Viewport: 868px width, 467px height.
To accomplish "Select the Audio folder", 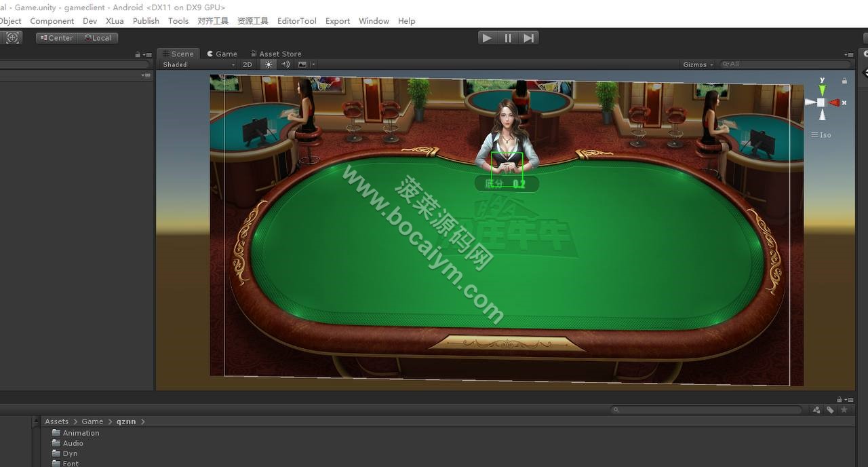I will click(68, 443).
